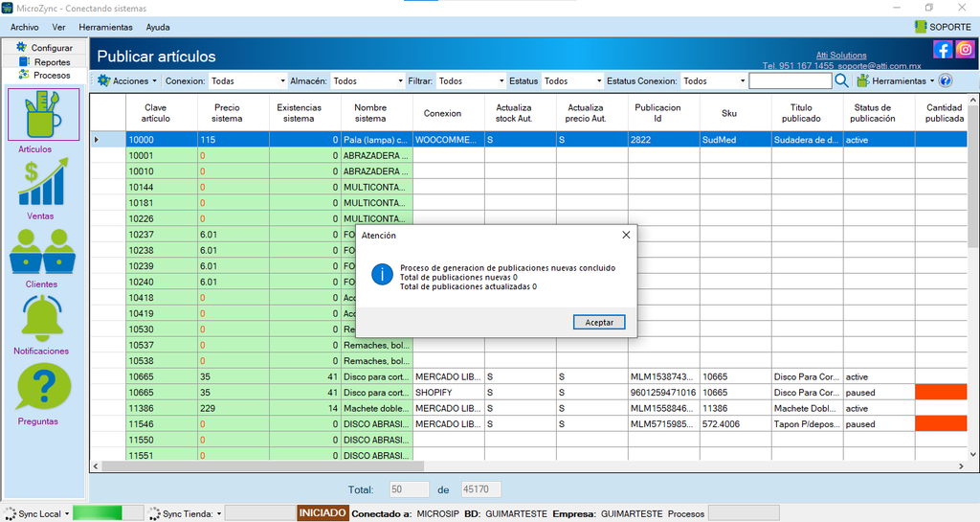Click the field showing 45170

(481, 489)
